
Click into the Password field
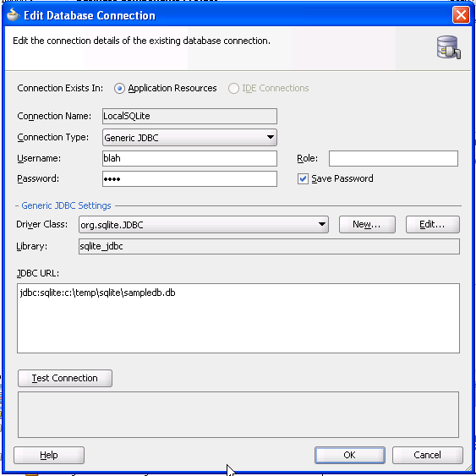pos(189,178)
